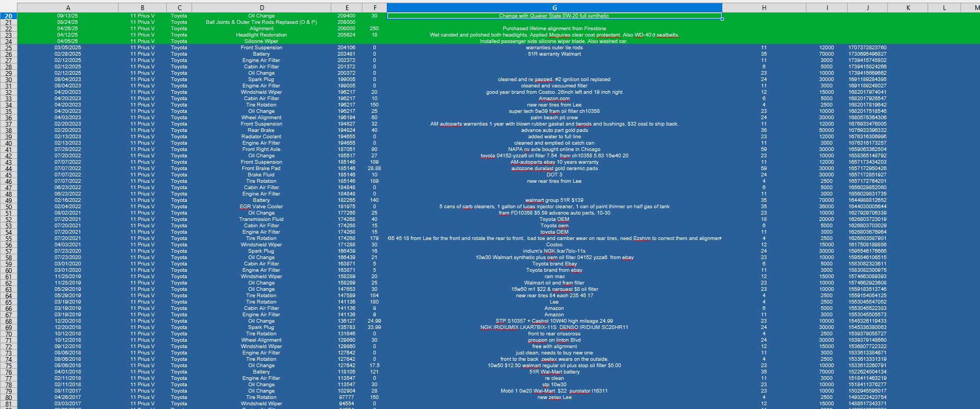Screen dimensions: 980x409
Task: Click the Toyota brand Ebay cell
Action: (555, 264)
